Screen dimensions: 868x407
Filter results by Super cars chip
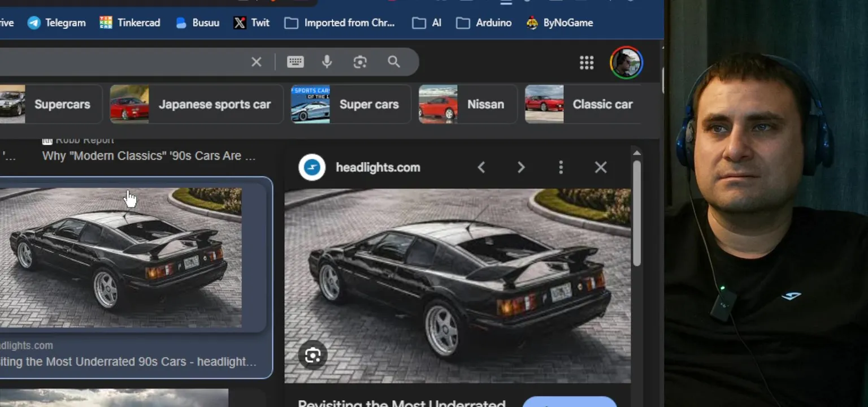351,104
